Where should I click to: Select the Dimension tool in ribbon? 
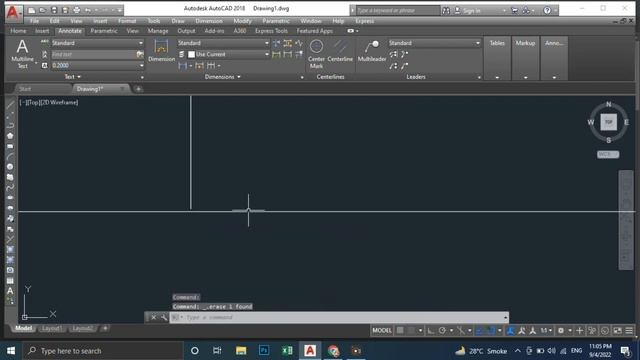(x=161, y=51)
